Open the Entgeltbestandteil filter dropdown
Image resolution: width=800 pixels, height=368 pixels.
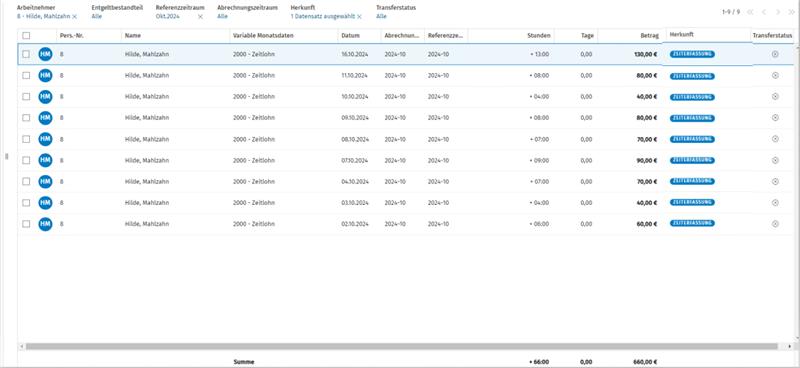pos(96,17)
